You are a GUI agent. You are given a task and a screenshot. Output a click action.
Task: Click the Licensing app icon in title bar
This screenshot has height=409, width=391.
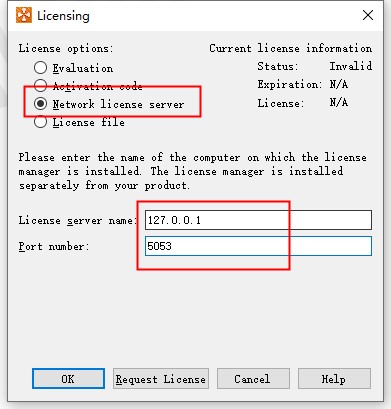coord(24,15)
